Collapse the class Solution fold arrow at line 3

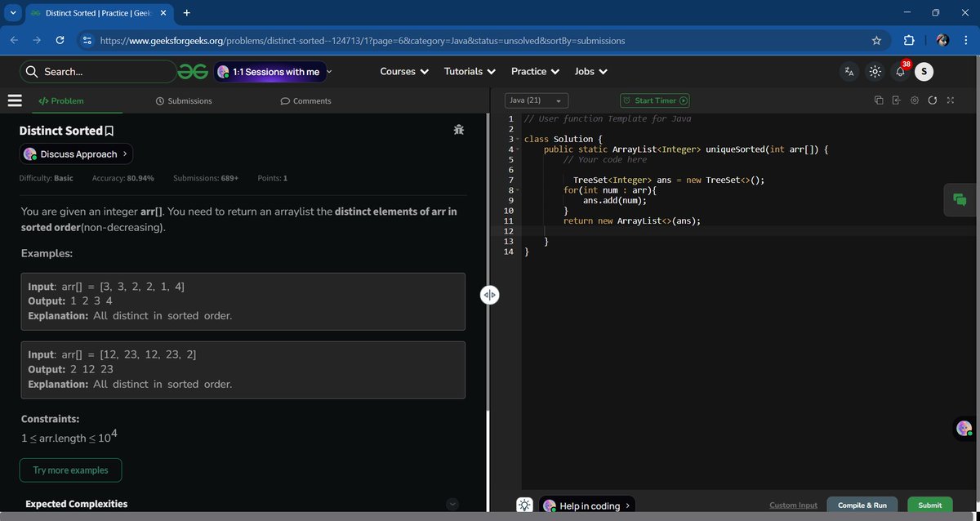tap(517, 139)
